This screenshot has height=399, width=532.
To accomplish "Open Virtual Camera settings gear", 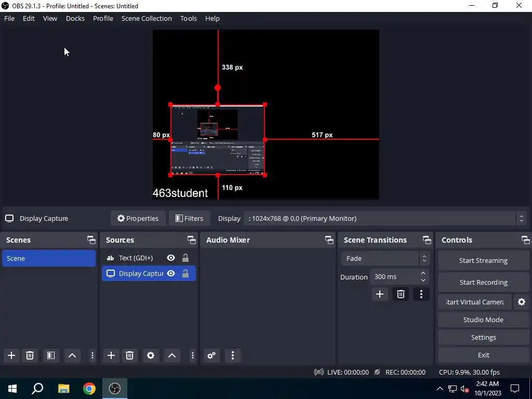I will [522, 302].
